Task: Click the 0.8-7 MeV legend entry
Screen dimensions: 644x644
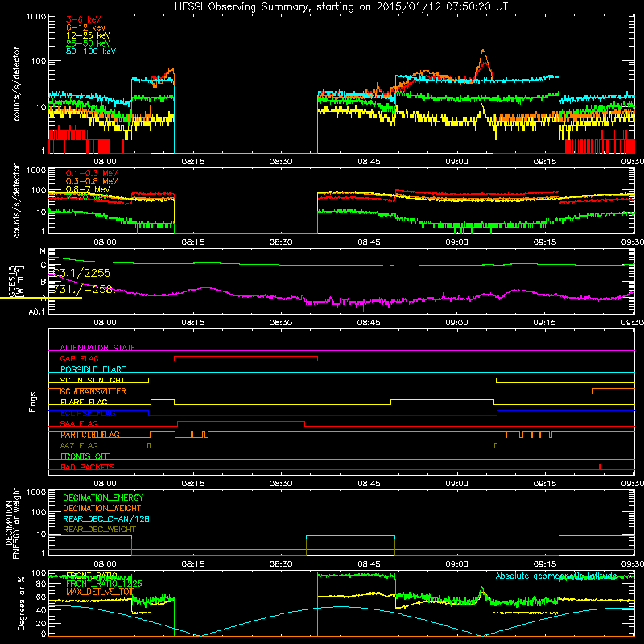Action: click(89, 189)
